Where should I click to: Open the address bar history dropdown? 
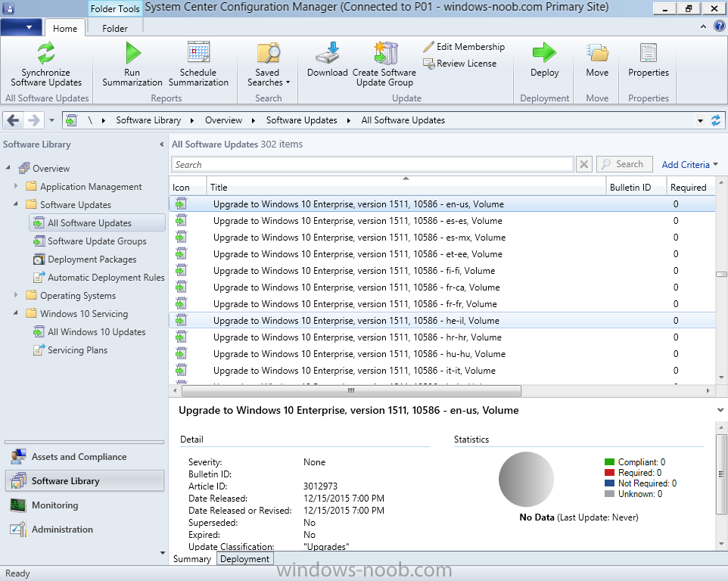tap(700, 121)
